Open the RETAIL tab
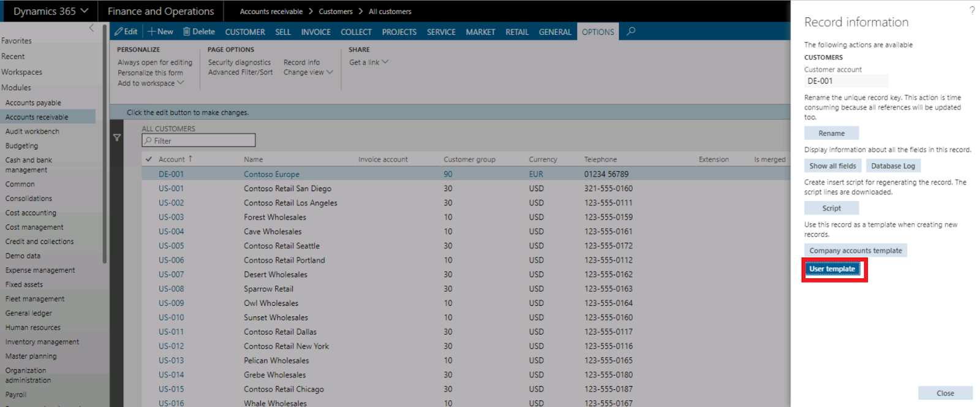 click(517, 32)
